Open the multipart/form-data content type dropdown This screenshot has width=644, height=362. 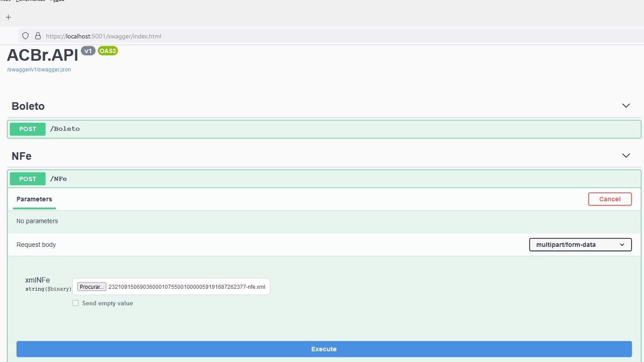[x=580, y=245]
